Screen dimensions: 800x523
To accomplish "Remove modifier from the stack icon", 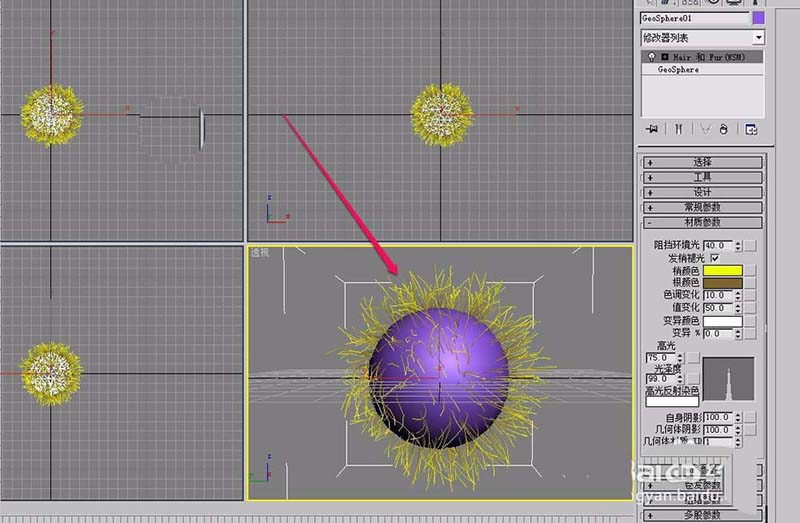I will point(723,129).
